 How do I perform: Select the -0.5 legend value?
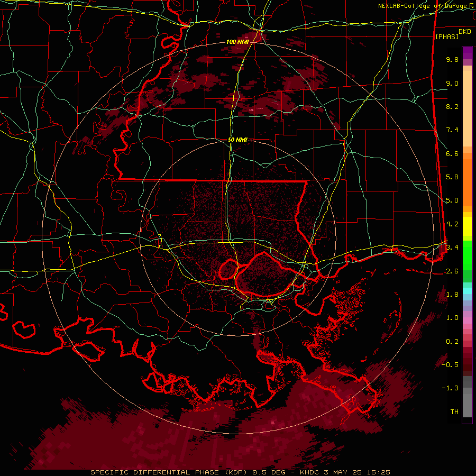pos(450,364)
